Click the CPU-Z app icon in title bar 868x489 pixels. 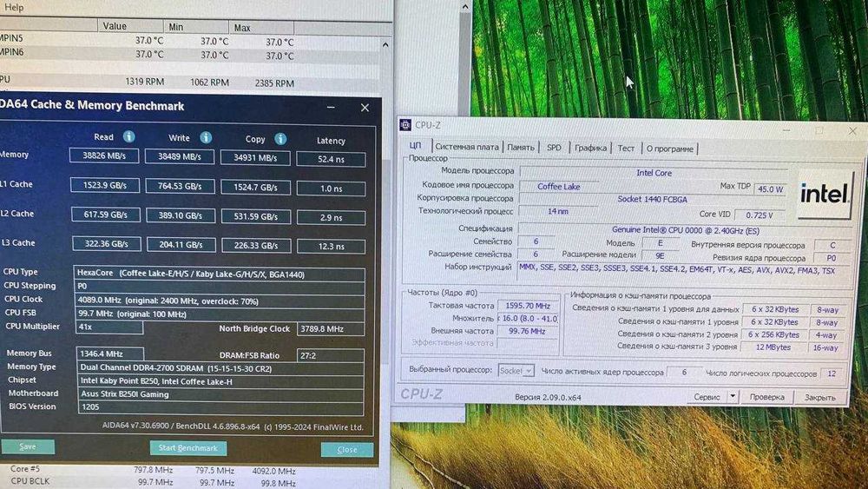pyautogui.click(x=405, y=124)
